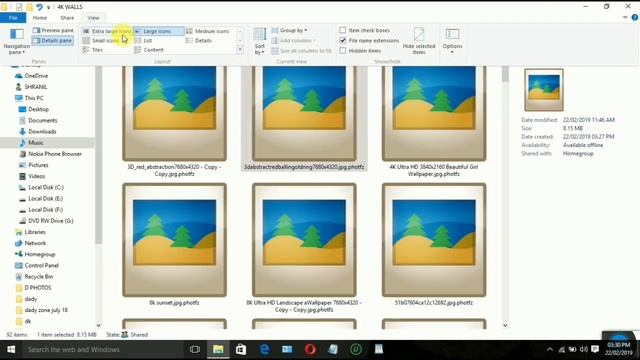
Task: Select Extra large icons layout
Action: (x=107, y=31)
